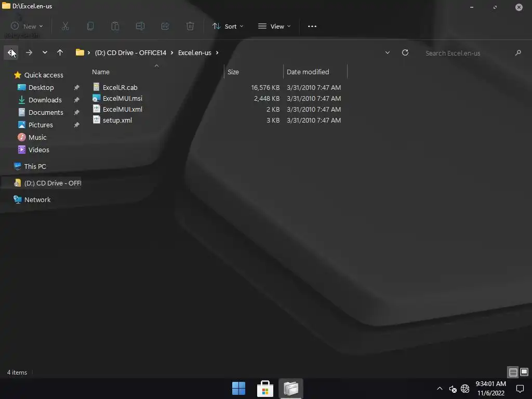Open Videos in navigation pane
The height and width of the screenshot is (399, 532).
(38, 150)
